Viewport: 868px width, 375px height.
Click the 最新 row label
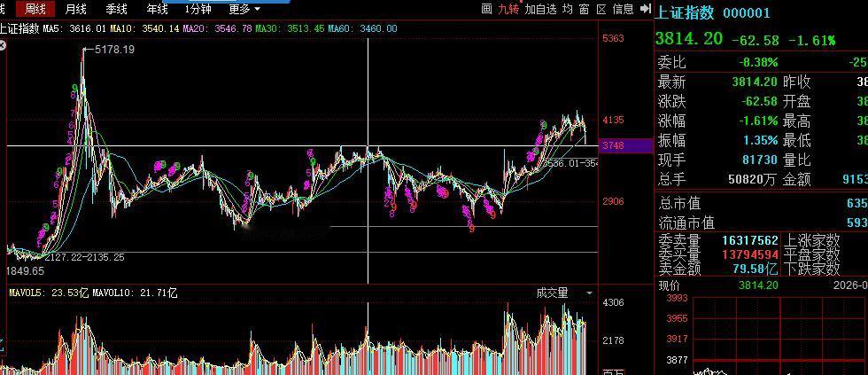(x=671, y=82)
